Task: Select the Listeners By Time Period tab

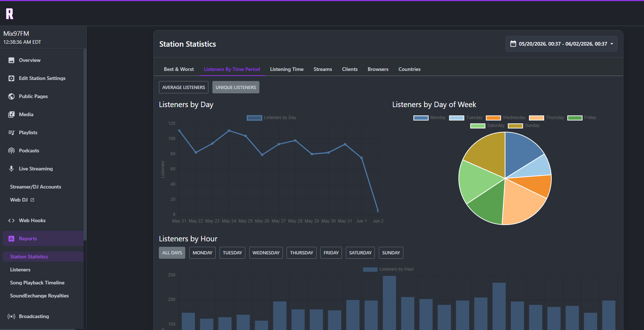Action: (x=232, y=69)
